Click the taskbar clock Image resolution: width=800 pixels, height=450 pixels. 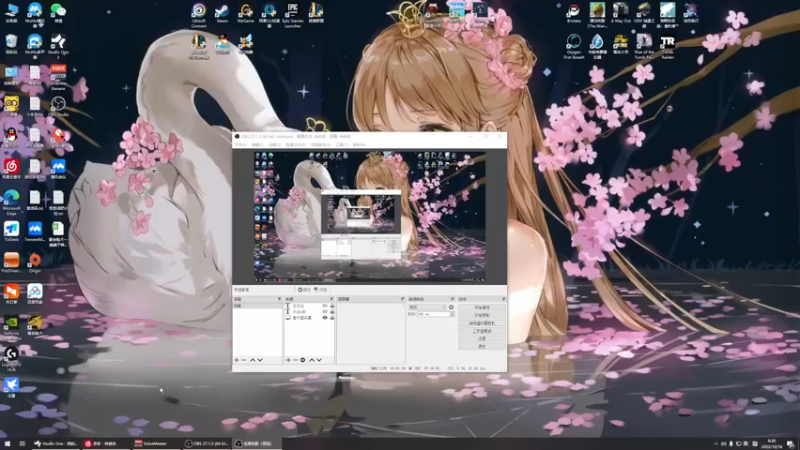771,444
